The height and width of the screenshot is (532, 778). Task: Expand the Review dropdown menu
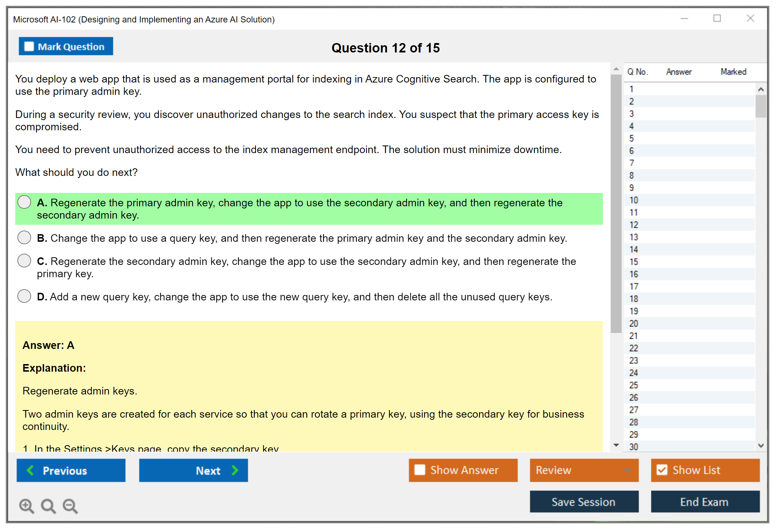tap(628, 470)
